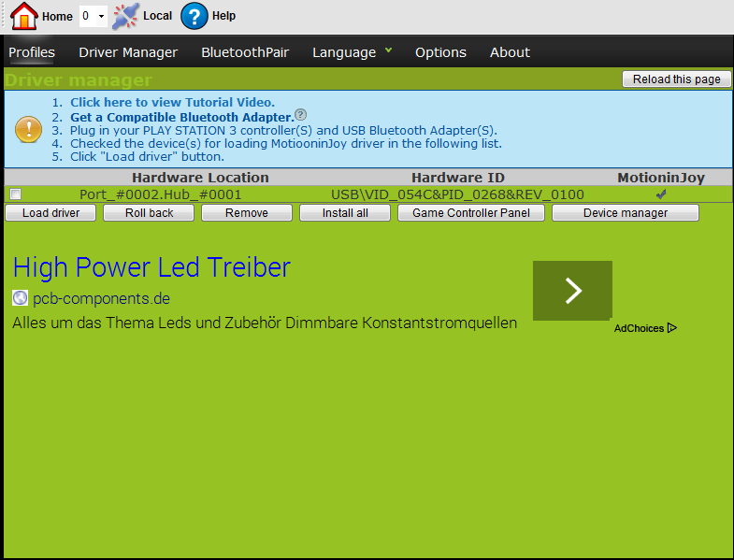Open the controller number dropdown showing 0

pyautogui.click(x=94, y=17)
